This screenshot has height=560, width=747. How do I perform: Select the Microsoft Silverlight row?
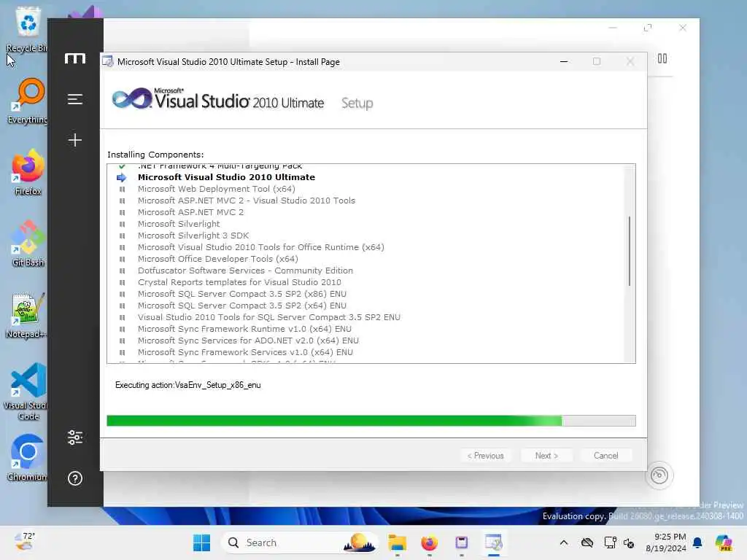tap(179, 224)
